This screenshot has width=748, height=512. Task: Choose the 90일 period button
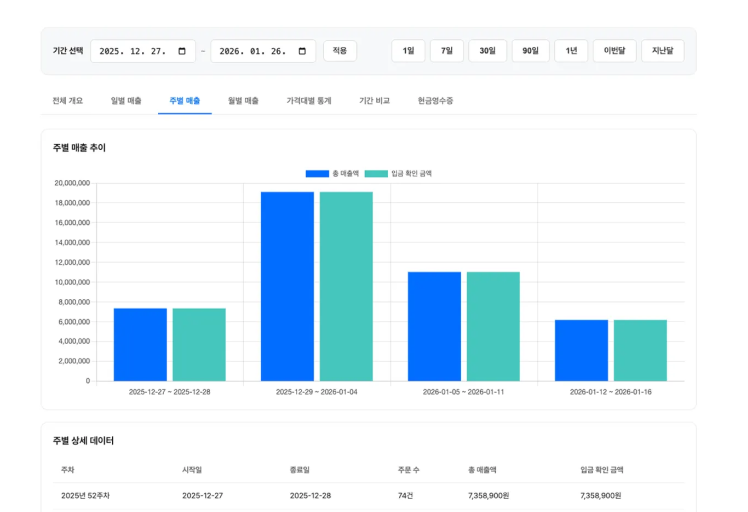point(530,51)
